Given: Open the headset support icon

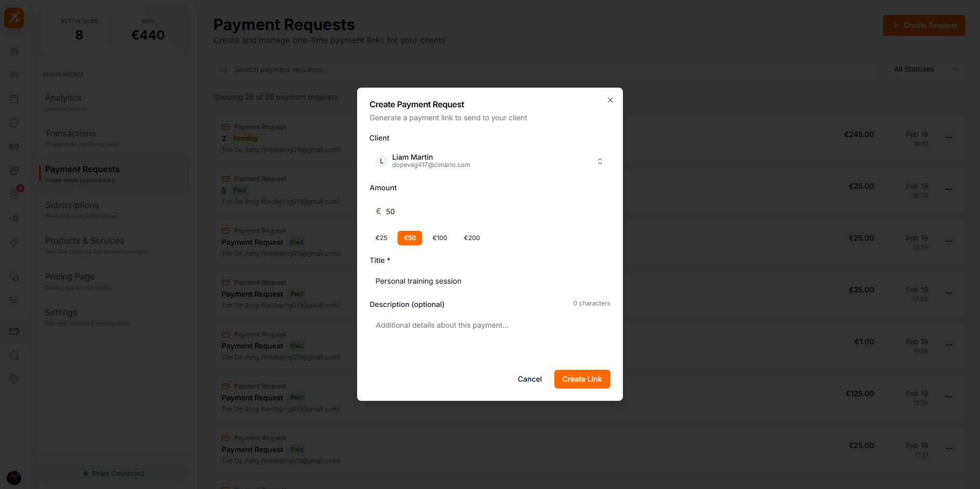Looking at the screenshot, I should [x=14, y=355].
